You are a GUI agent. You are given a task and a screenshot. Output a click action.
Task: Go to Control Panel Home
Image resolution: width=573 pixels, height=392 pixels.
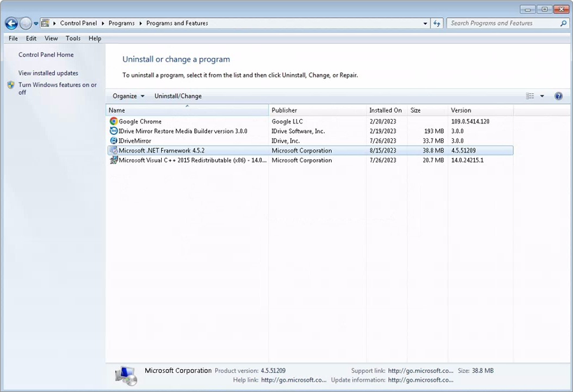46,55
